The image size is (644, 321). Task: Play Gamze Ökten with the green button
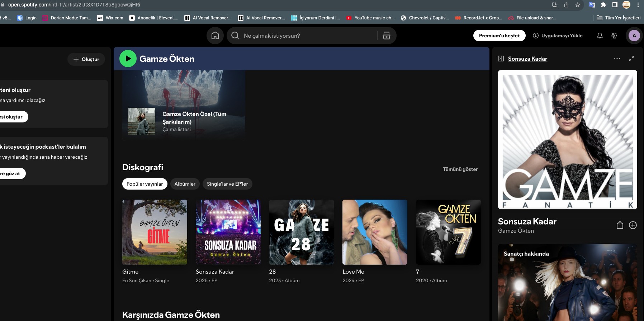tap(128, 59)
